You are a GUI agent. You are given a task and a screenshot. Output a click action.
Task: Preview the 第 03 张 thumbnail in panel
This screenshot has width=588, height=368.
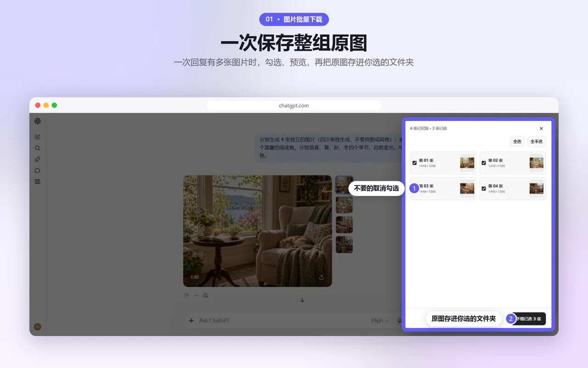coord(467,189)
